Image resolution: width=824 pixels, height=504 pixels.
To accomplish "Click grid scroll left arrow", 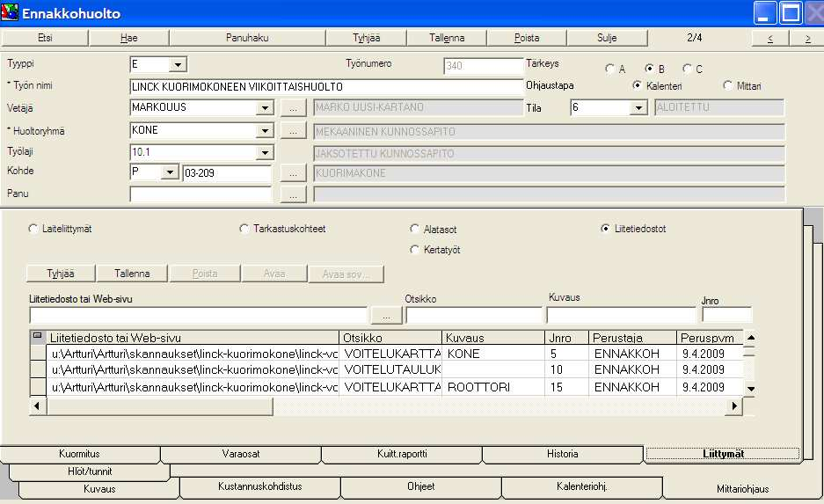I will coord(37,406).
